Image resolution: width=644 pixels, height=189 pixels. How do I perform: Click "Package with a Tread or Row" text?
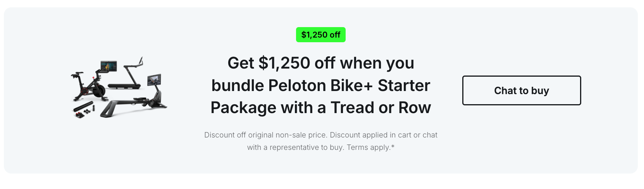pos(320,108)
